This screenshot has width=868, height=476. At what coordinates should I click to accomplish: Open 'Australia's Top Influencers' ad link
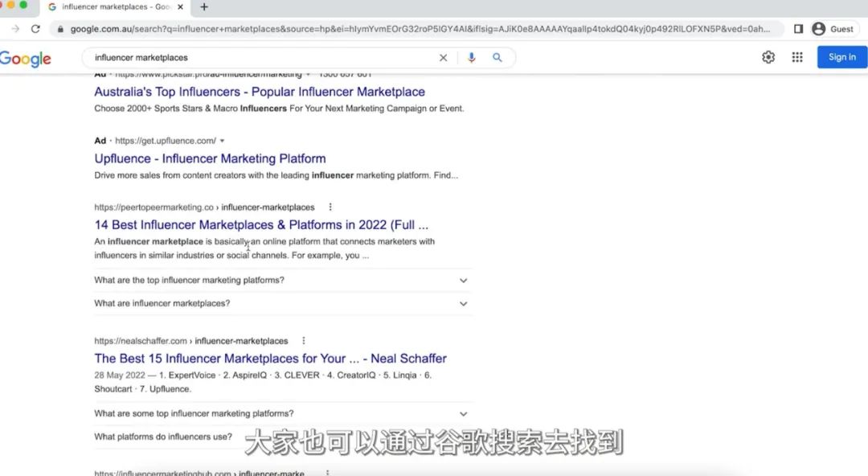(x=260, y=92)
